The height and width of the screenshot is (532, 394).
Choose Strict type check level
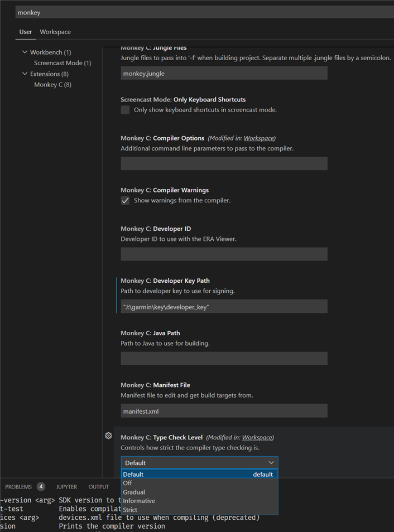tap(199, 510)
